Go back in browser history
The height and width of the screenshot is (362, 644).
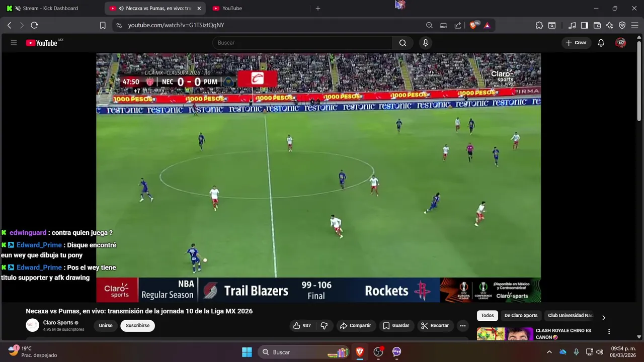click(x=9, y=25)
